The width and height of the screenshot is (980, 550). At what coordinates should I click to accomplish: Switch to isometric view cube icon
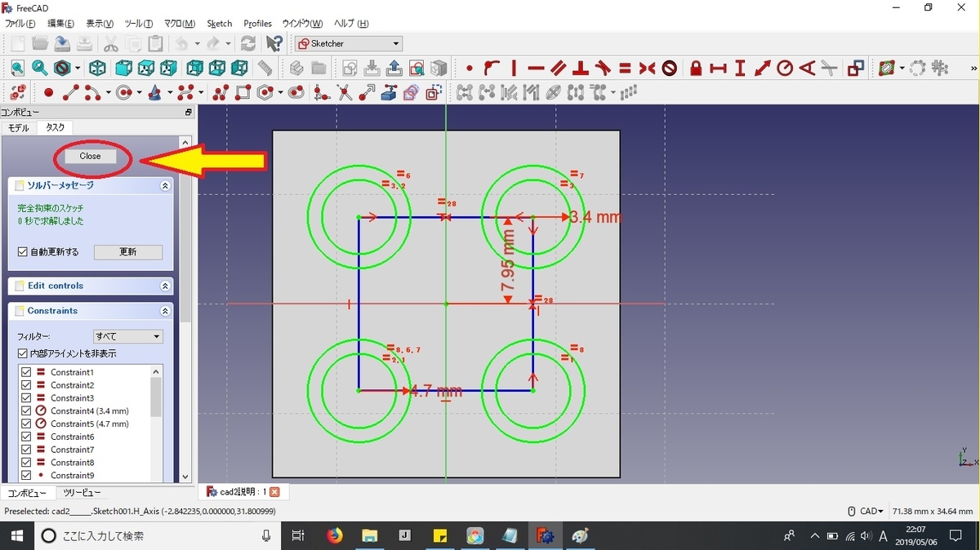click(x=97, y=69)
